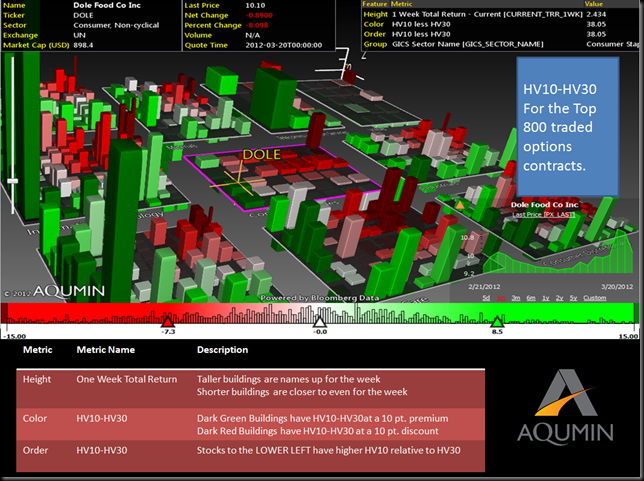This screenshot has width=644, height=481.
Task: Click the large AQUMIN logo at bottom right
Action: tap(566, 407)
